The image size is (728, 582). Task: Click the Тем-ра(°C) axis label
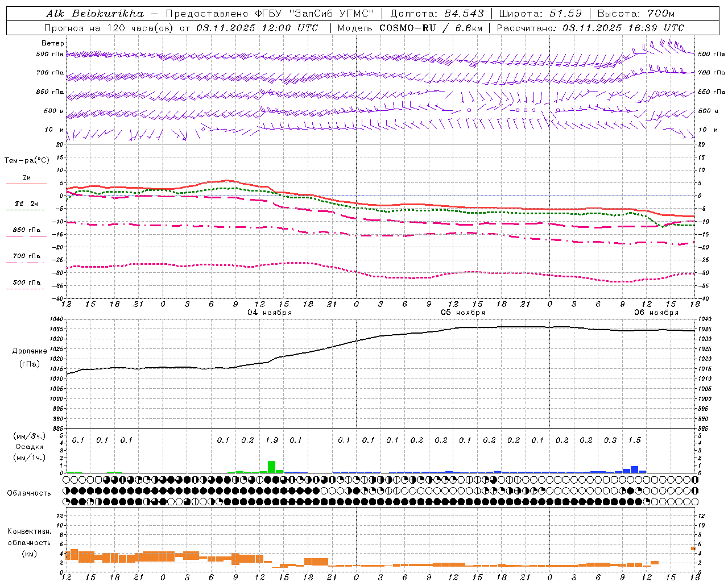(x=27, y=161)
